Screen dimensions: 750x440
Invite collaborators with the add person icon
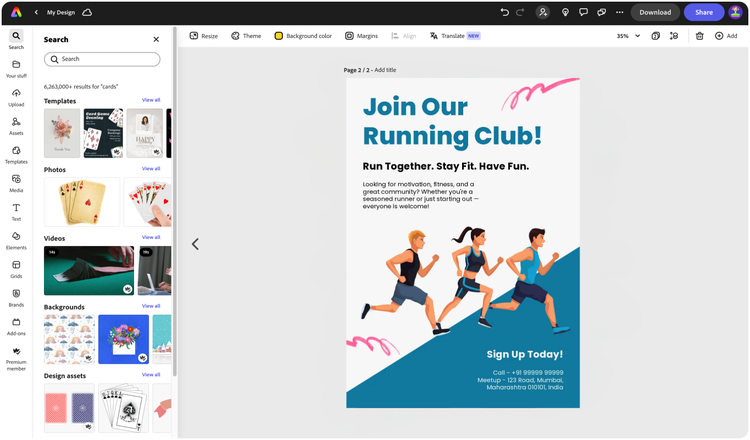point(543,12)
